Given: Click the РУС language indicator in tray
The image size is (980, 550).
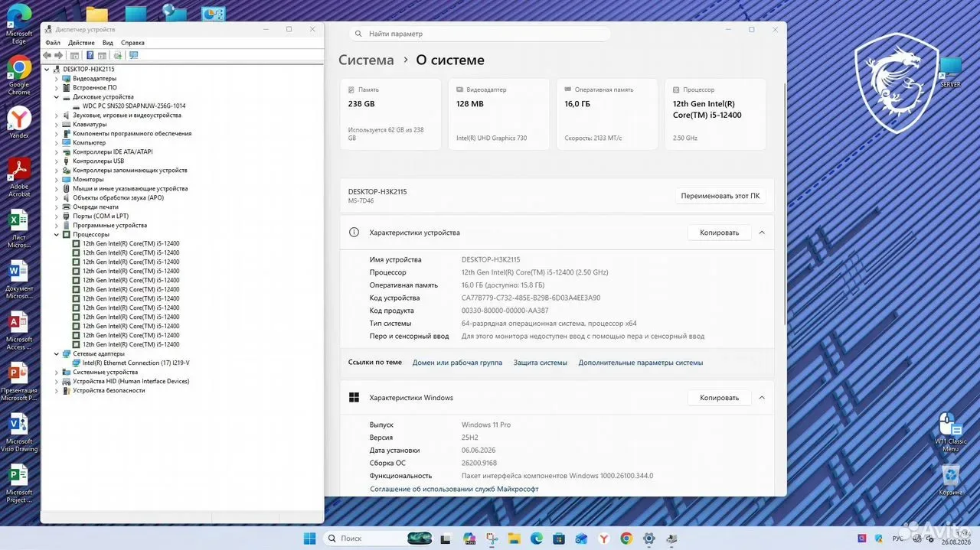Looking at the screenshot, I should (x=897, y=539).
